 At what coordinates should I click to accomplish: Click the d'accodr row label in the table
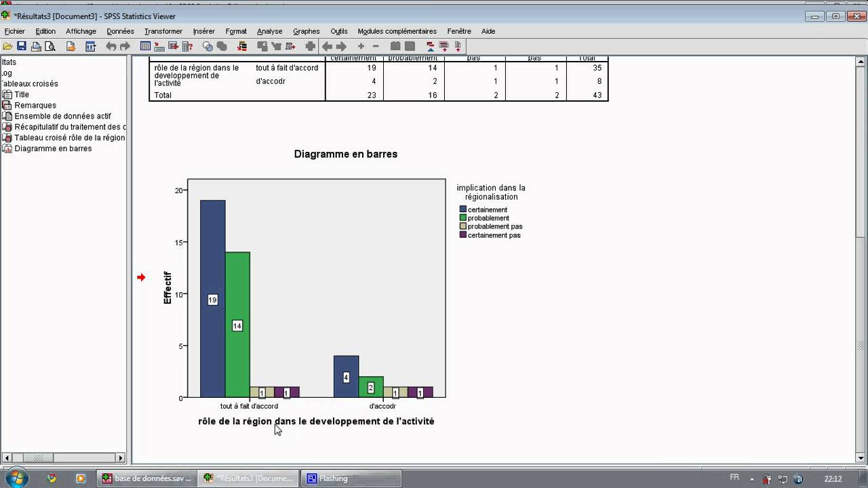(271, 81)
